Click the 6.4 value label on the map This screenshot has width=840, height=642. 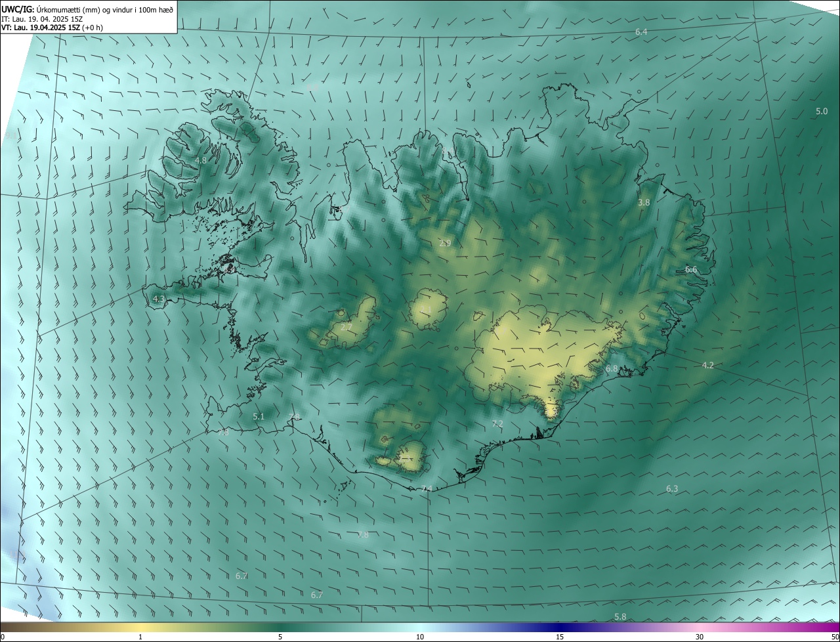click(x=641, y=32)
